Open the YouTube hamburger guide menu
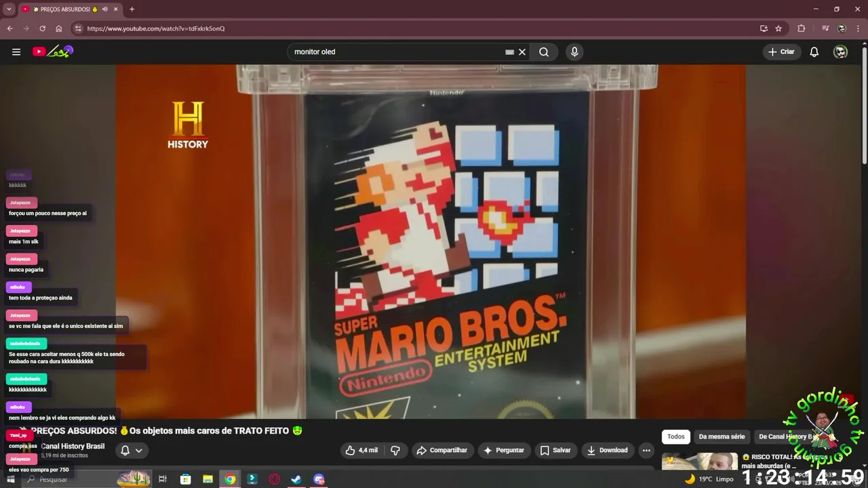868x488 pixels. pyautogui.click(x=16, y=52)
